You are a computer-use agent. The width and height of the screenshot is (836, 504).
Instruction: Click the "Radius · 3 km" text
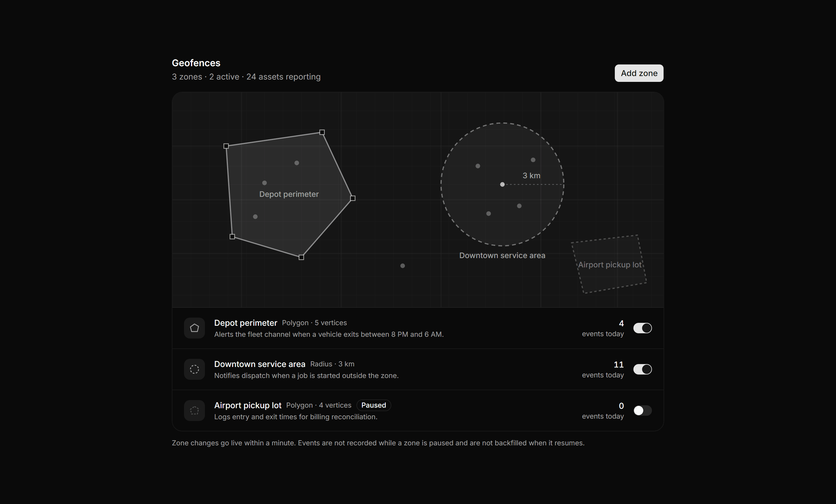pos(332,364)
